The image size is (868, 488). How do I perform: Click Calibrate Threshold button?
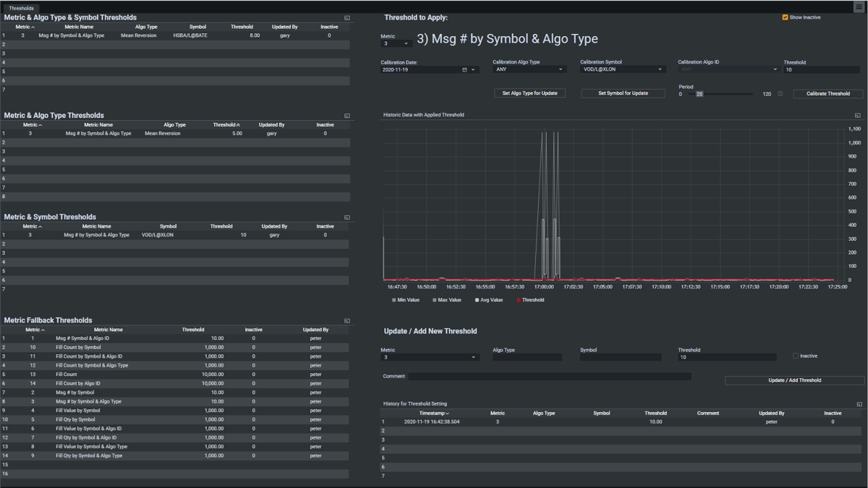click(828, 94)
